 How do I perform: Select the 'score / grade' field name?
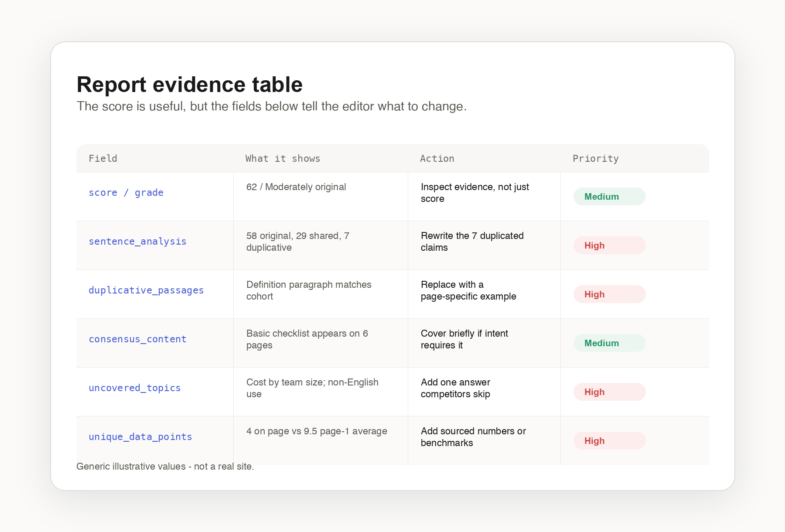click(126, 192)
